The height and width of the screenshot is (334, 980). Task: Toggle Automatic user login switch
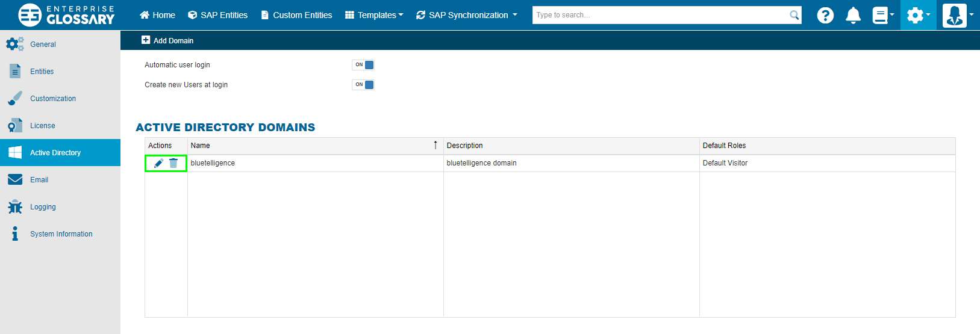coord(363,65)
